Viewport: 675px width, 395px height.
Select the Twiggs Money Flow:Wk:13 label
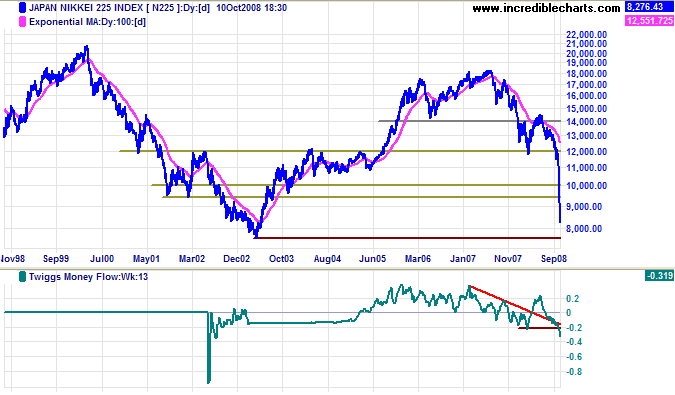pos(88,277)
